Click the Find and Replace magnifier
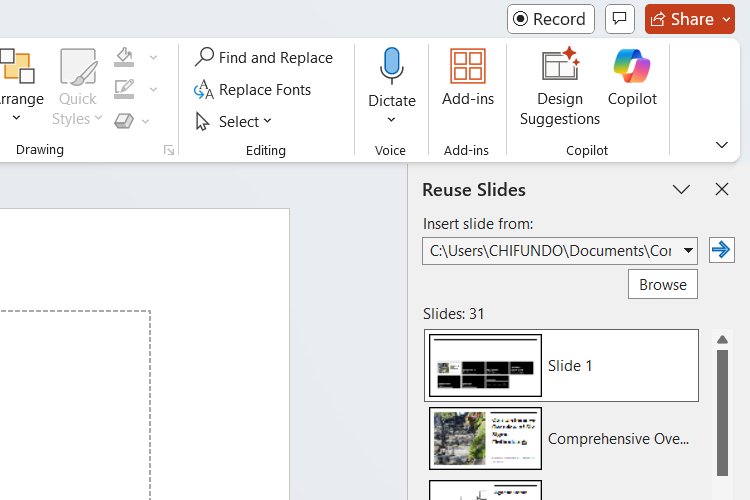750x500 pixels. 204,57
